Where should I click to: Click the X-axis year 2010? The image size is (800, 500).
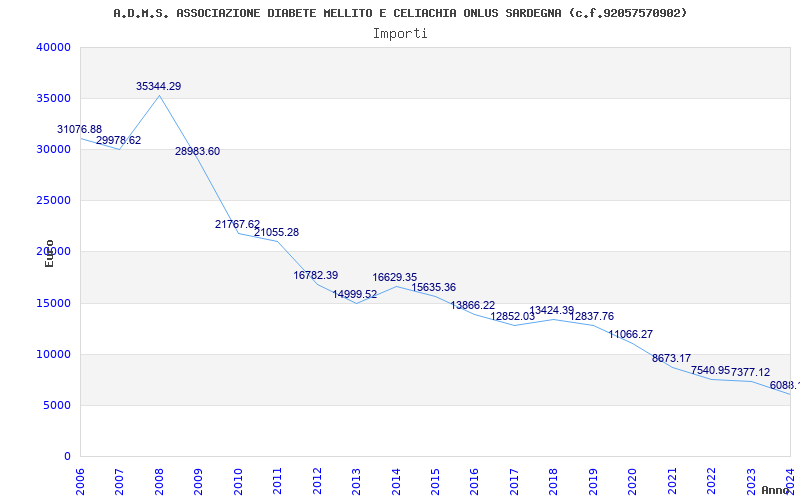pyautogui.click(x=238, y=481)
